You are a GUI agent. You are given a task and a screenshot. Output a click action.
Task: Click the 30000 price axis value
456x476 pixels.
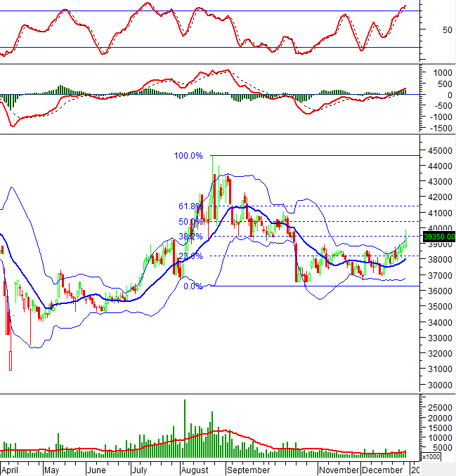click(x=438, y=385)
